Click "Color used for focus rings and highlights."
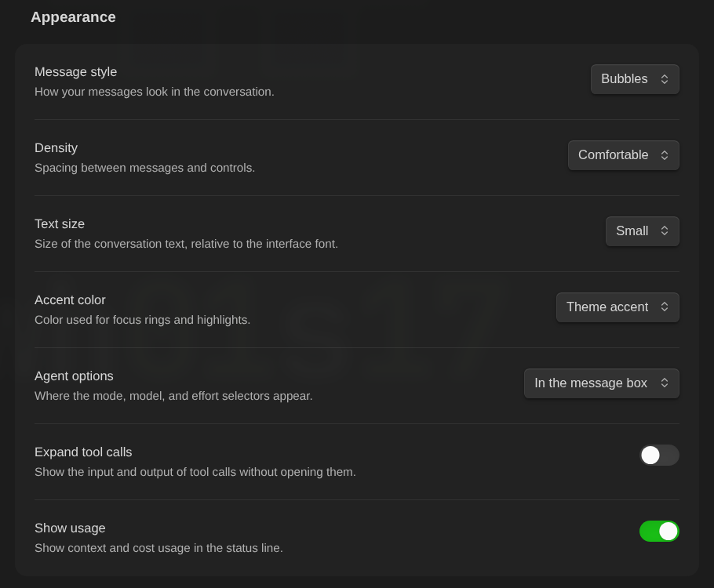The width and height of the screenshot is (714, 588). (143, 320)
